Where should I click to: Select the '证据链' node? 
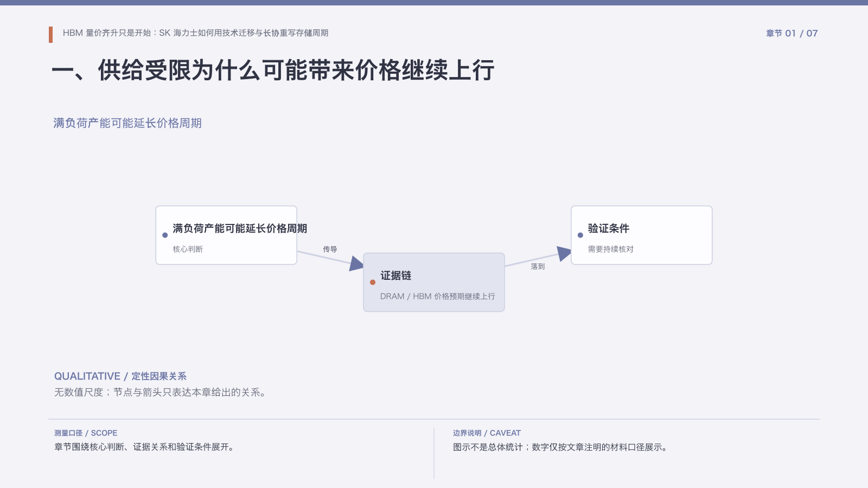[x=434, y=282]
